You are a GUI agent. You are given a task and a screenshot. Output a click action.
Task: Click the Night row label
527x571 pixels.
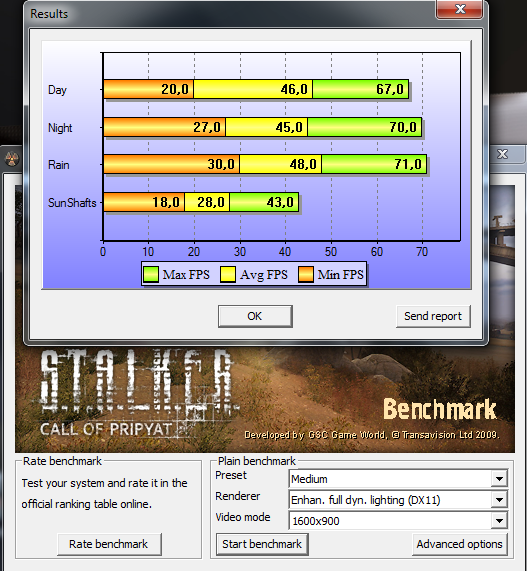pos(60,128)
